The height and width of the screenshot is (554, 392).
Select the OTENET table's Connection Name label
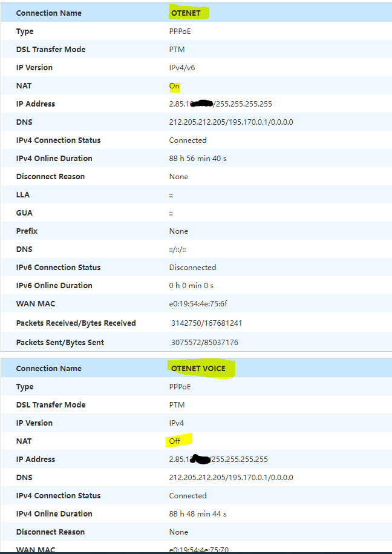(x=49, y=13)
